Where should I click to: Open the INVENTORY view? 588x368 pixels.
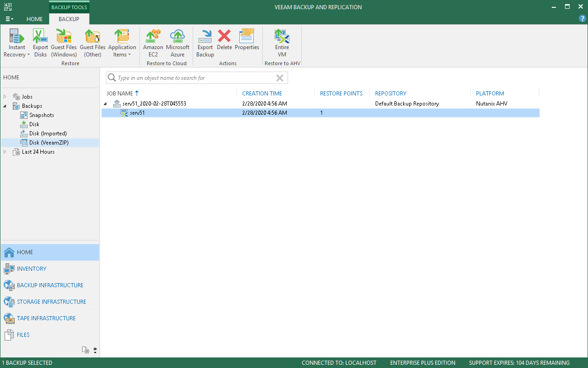click(x=50, y=269)
